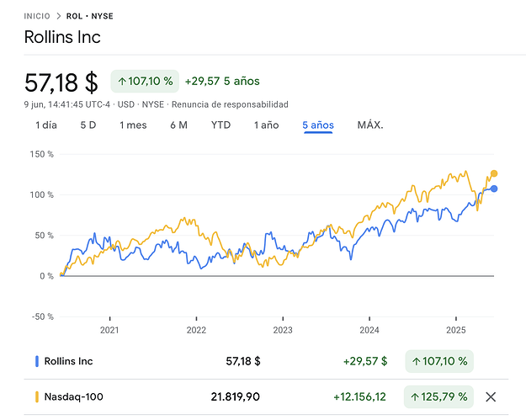526x420 pixels.
Task: Select the 1 día time range tab
Action: 46,125
